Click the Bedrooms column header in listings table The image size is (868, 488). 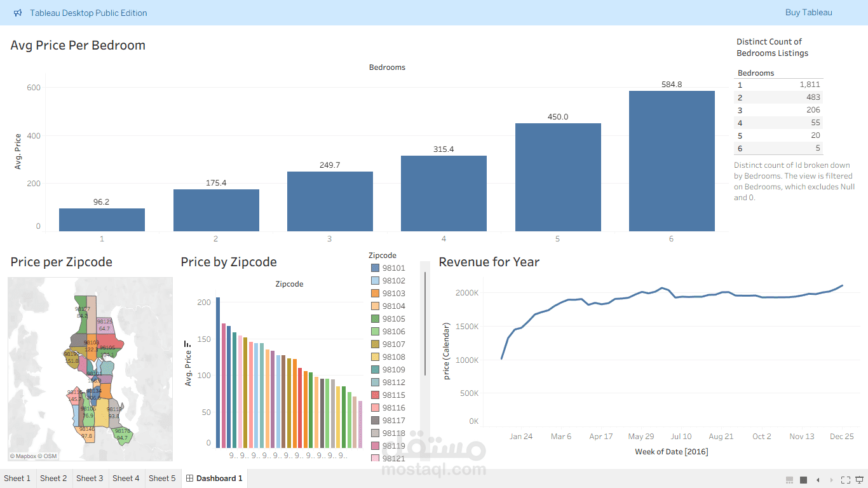[x=756, y=73]
